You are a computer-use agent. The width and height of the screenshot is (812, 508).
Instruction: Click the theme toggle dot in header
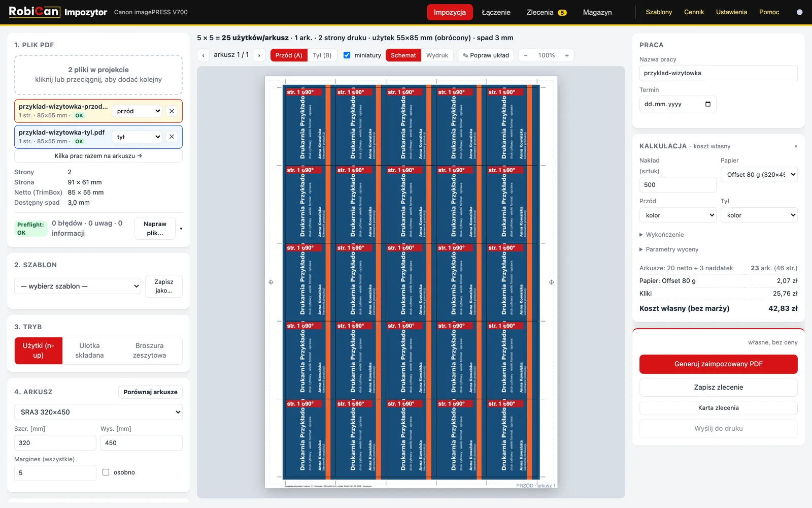(x=800, y=12)
